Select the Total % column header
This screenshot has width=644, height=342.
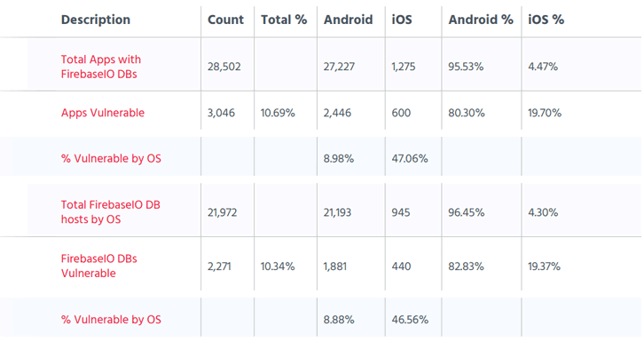(x=284, y=20)
